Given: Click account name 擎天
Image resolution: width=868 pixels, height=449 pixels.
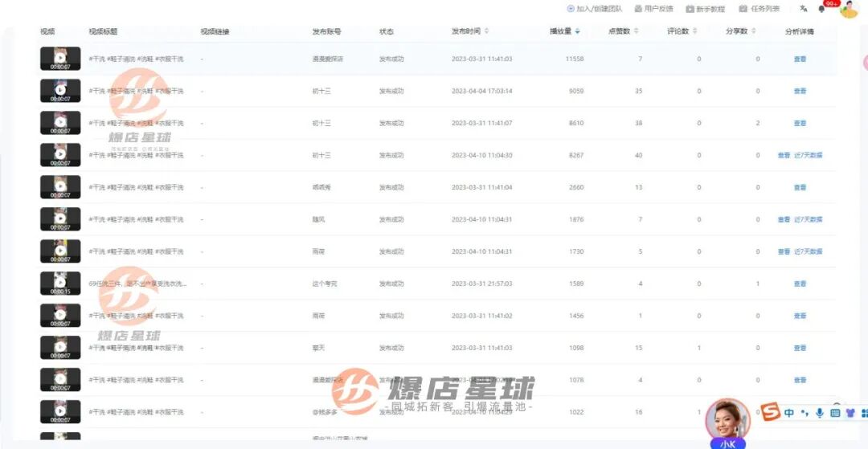Looking at the screenshot, I should point(319,348).
